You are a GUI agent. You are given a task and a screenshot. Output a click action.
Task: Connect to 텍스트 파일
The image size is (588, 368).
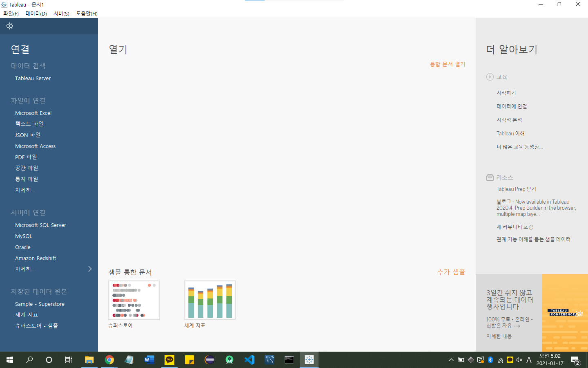click(x=29, y=124)
